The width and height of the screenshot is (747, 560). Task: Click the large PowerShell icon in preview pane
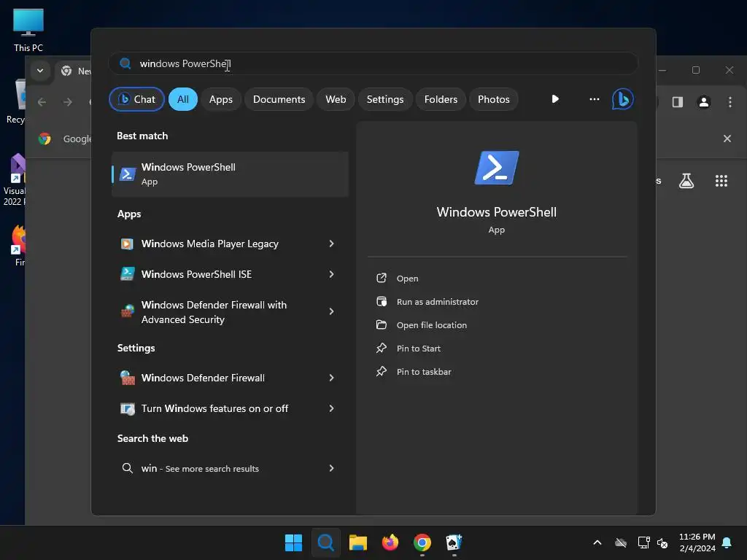[496, 168]
